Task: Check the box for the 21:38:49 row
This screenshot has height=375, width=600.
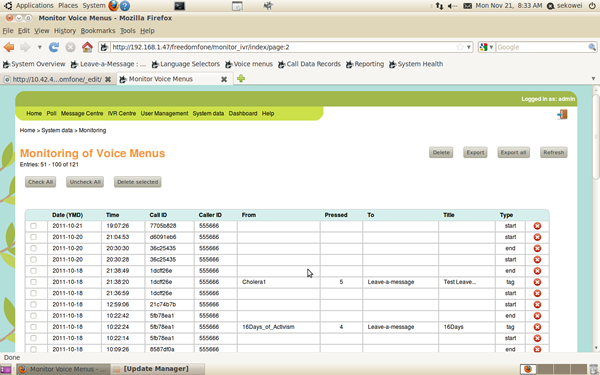Action: coord(34,271)
